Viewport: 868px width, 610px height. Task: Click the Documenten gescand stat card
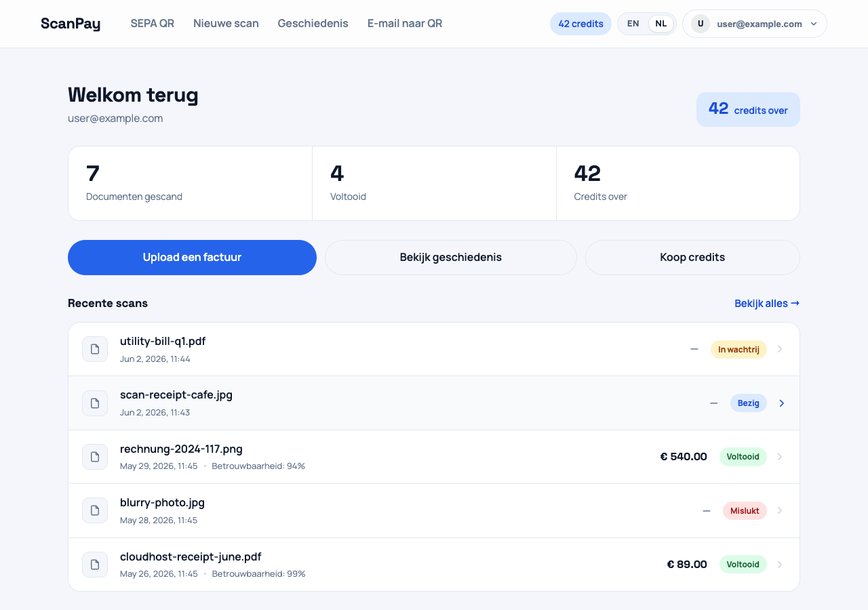191,183
